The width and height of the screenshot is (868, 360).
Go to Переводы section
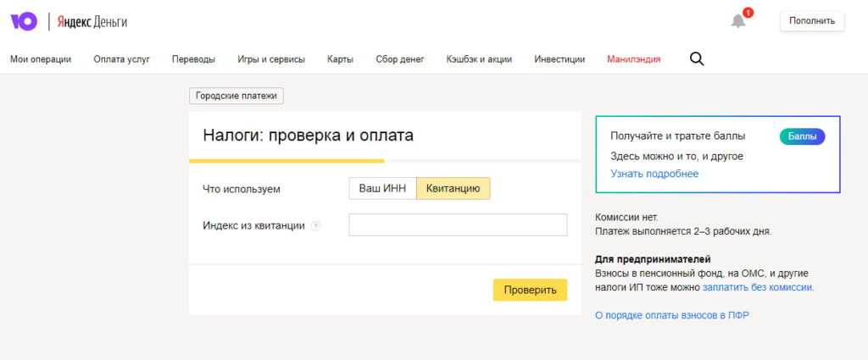pos(193,59)
